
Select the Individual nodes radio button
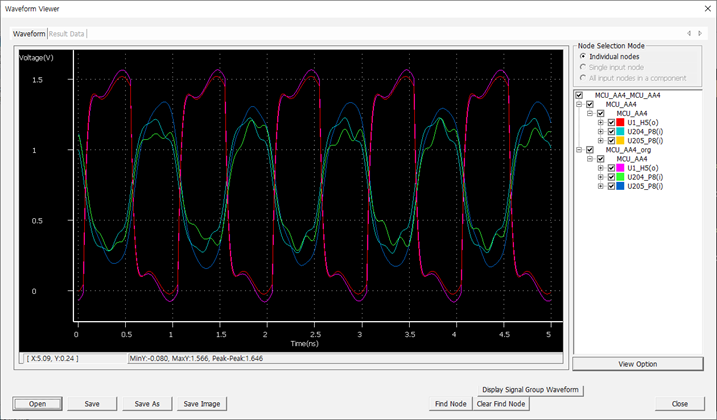[x=581, y=56]
